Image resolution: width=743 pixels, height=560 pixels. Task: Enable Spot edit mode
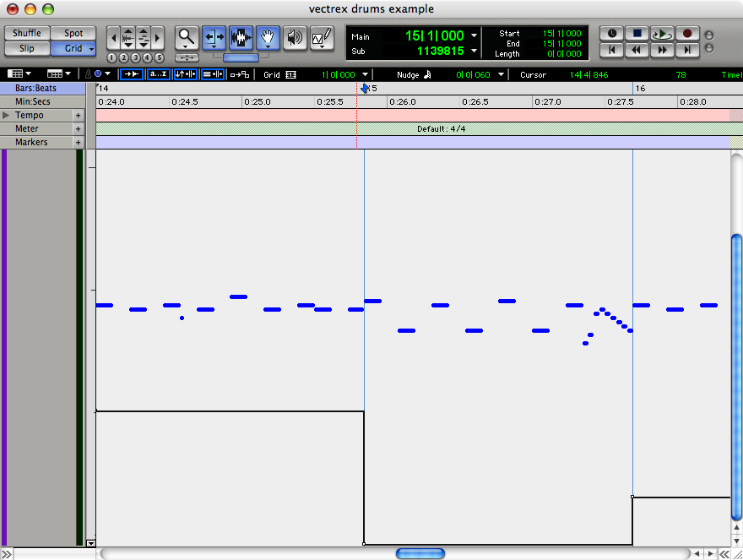point(73,33)
